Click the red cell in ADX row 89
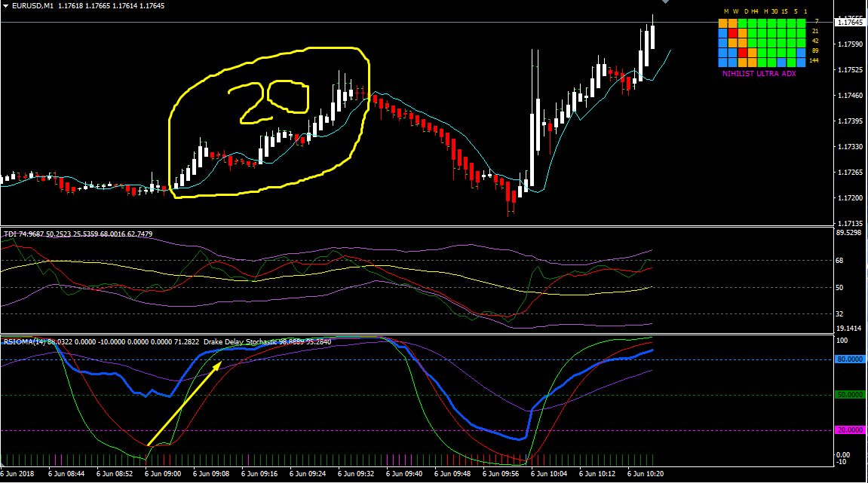The height and width of the screenshot is (483, 868). tap(742, 53)
